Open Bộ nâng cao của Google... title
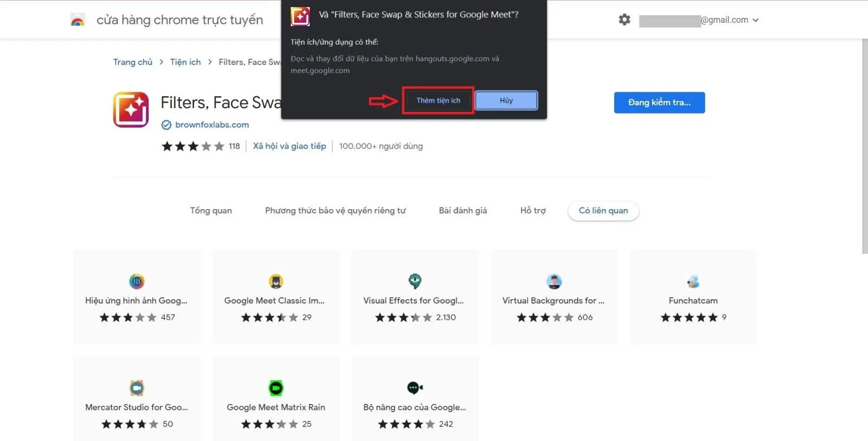Screen dimensions: 868x441 [415, 407]
